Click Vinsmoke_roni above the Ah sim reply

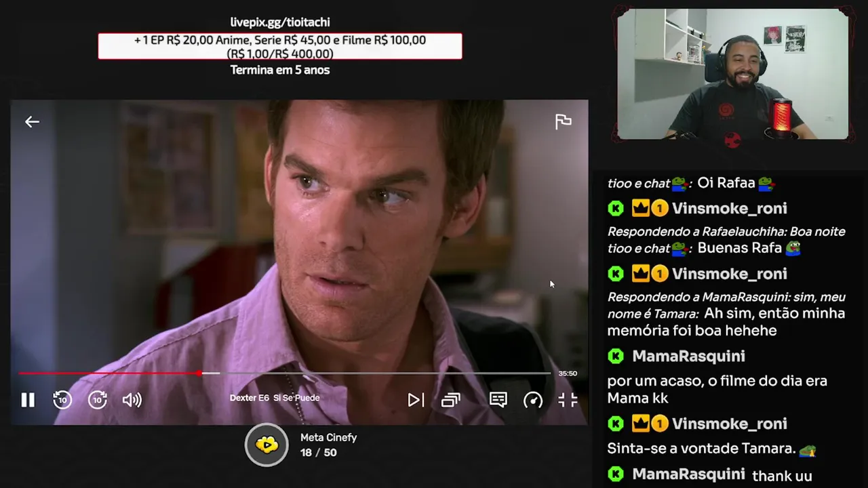tap(730, 274)
